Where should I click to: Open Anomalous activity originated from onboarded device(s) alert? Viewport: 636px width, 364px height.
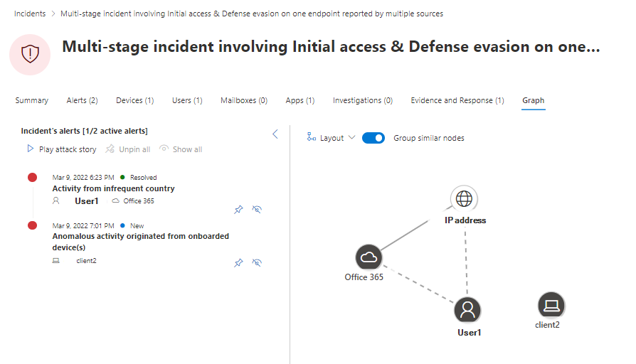click(140, 242)
